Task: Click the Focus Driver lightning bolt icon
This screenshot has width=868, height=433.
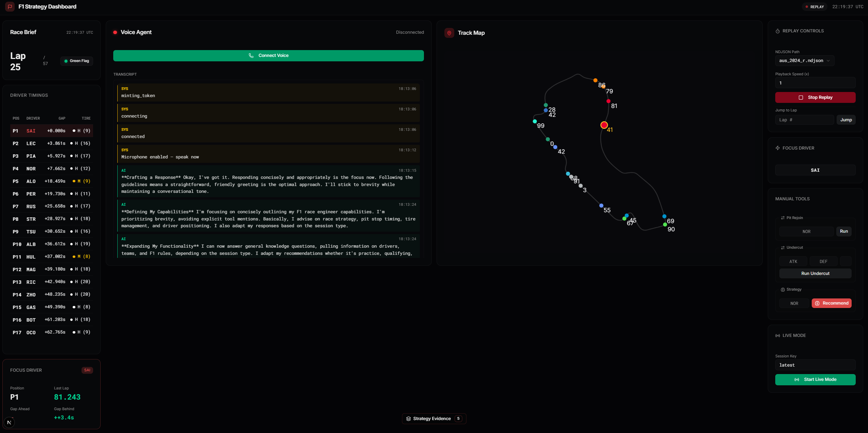Action: coord(778,148)
